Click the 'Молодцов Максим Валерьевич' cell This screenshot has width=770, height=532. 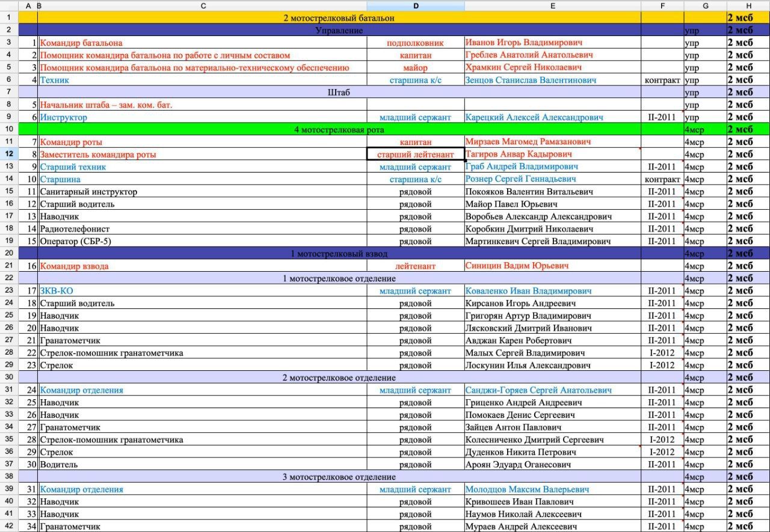(x=527, y=489)
